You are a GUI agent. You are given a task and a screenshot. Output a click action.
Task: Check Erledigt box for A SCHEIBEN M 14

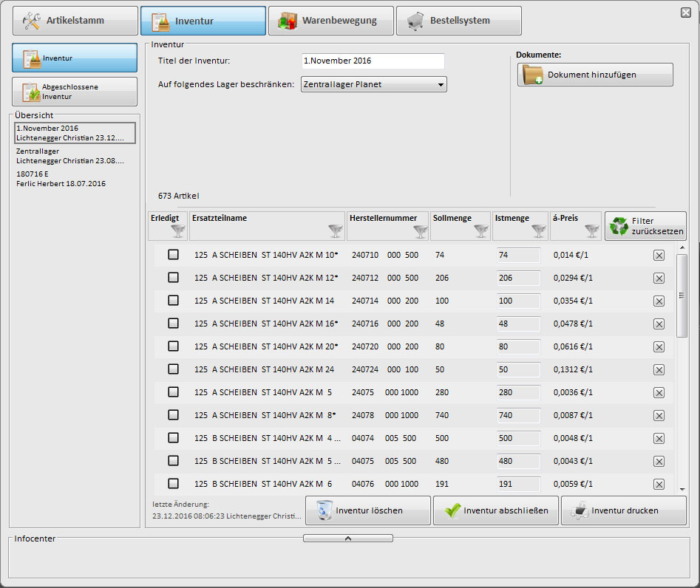point(174,301)
